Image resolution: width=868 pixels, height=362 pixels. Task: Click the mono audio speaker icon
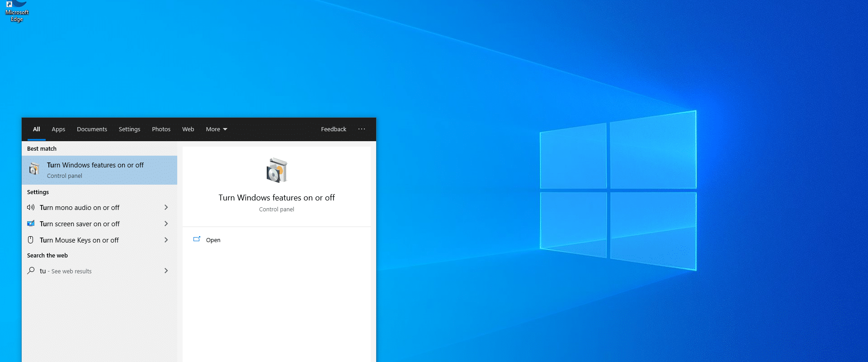pos(31,207)
